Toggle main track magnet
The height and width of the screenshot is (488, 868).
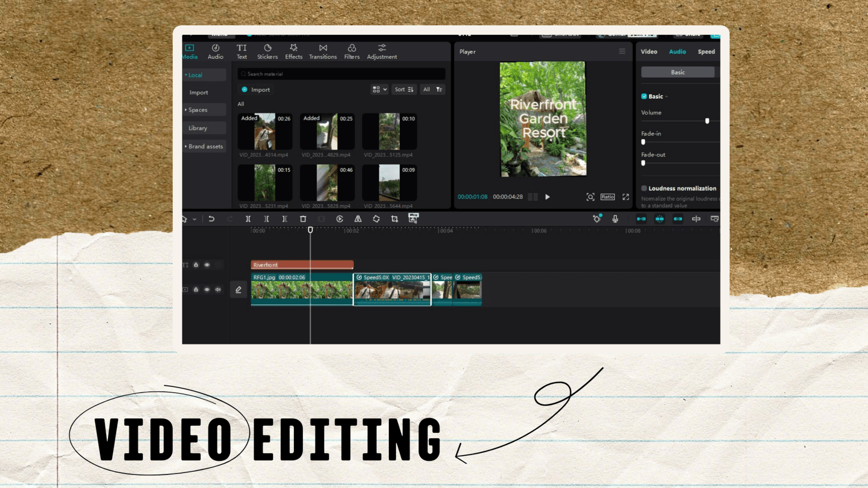tap(641, 219)
